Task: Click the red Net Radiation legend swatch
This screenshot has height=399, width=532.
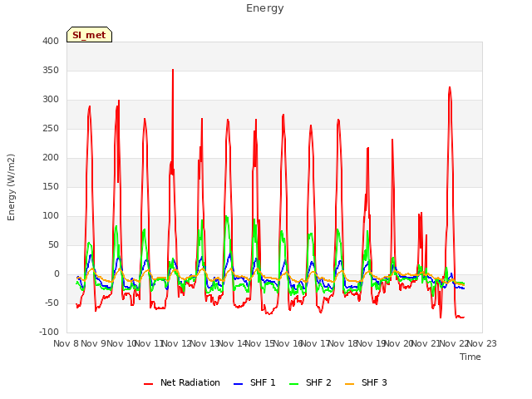Action: pos(149,384)
